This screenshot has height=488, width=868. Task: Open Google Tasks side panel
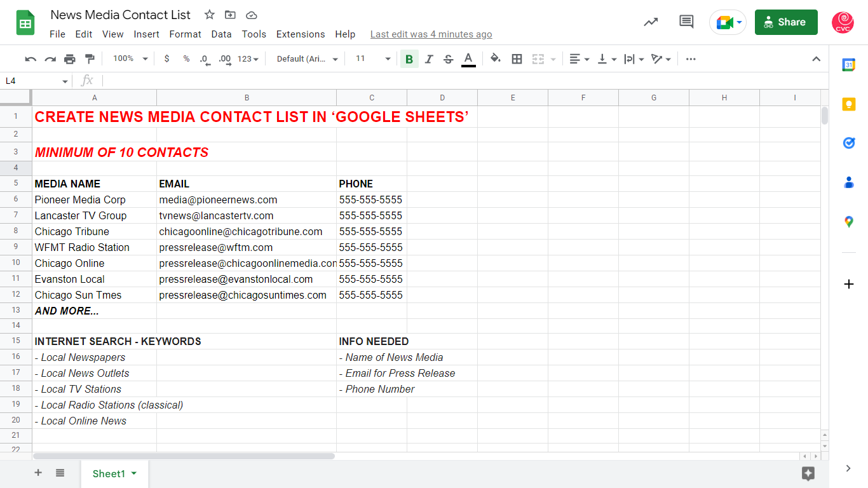pos(849,143)
